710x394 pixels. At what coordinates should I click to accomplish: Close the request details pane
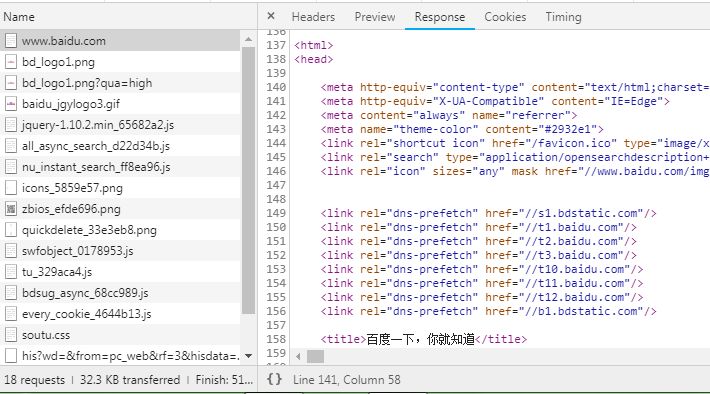coord(271,16)
